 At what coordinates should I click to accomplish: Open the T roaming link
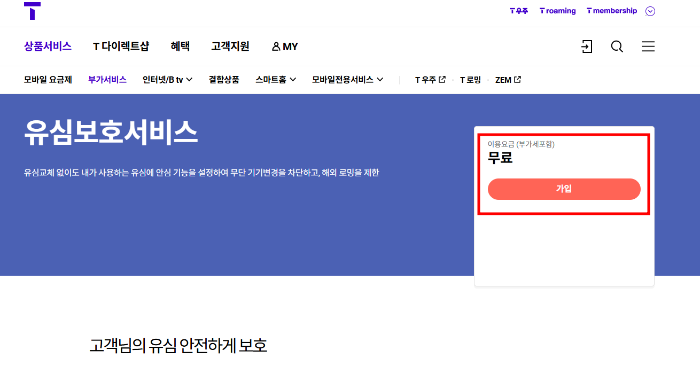pos(558,11)
